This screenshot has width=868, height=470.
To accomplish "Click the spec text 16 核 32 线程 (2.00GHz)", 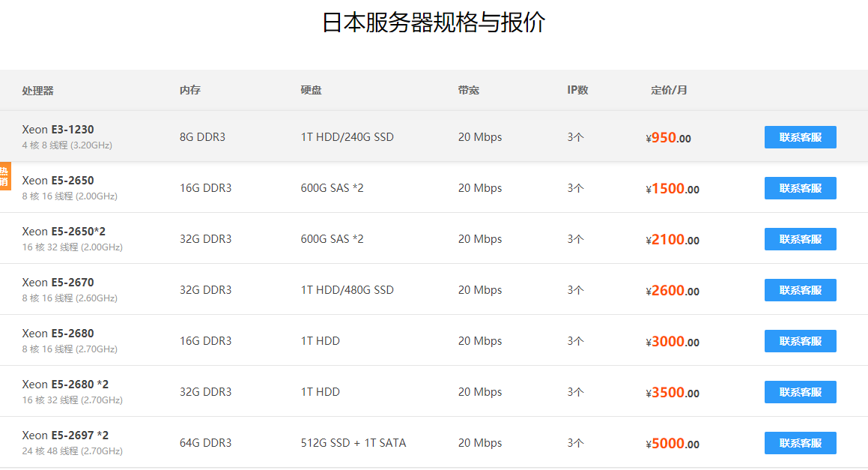I will click(73, 247).
